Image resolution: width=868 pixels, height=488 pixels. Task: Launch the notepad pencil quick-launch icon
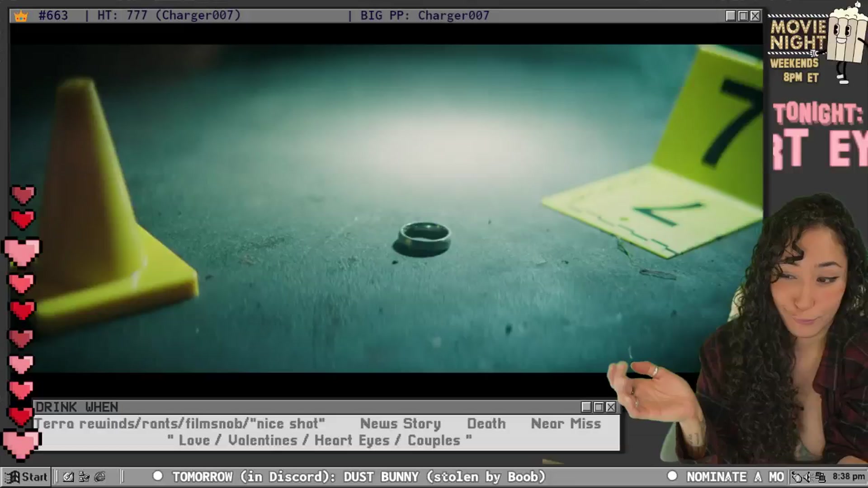(68, 477)
